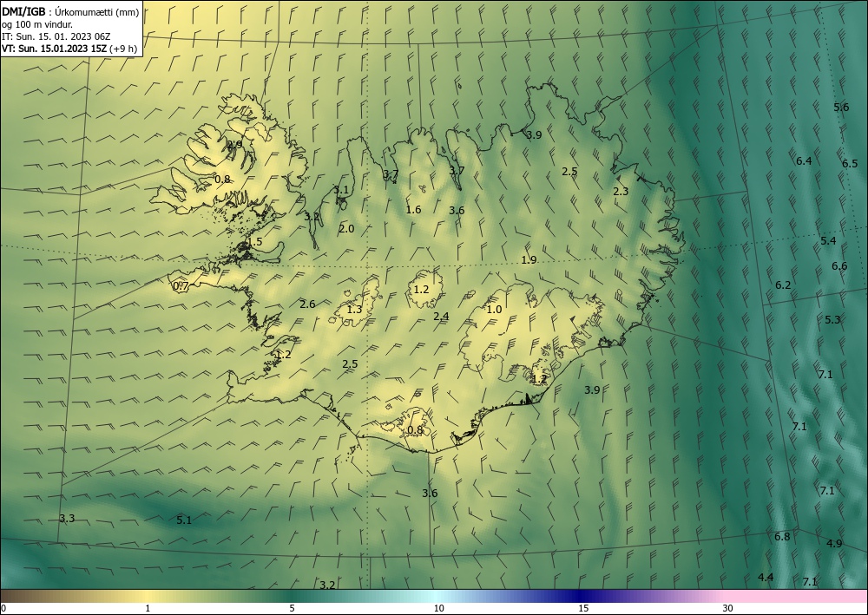This screenshot has height=615, width=868.
Task: Click the 3.3 value over the sea
Action: click(x=67, y=518)
